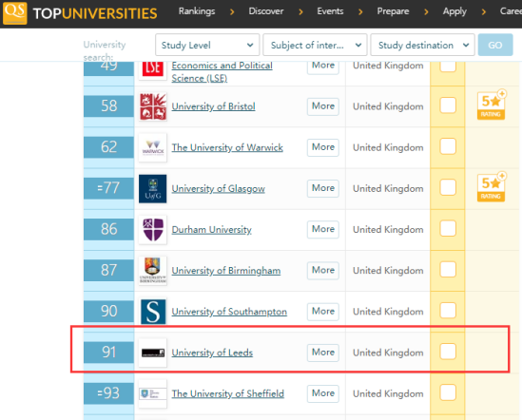The height and width of the screenshot is (420, 522).
Task: Open the London School of Economics link
Action: [x=222, y=71]
